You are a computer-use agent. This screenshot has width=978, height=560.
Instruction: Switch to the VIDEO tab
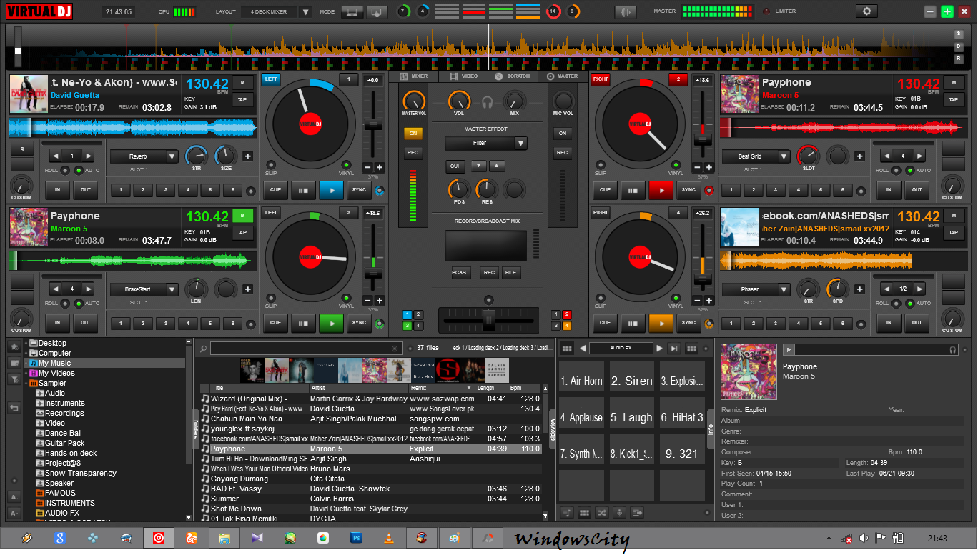(463, 76)
